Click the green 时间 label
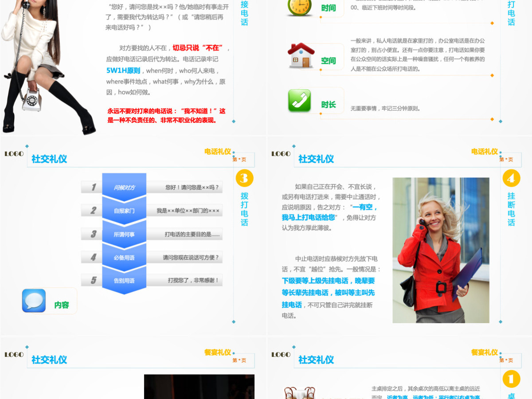Image resolution: width=532 pixels, height=399 pixels. click(329, 8)
